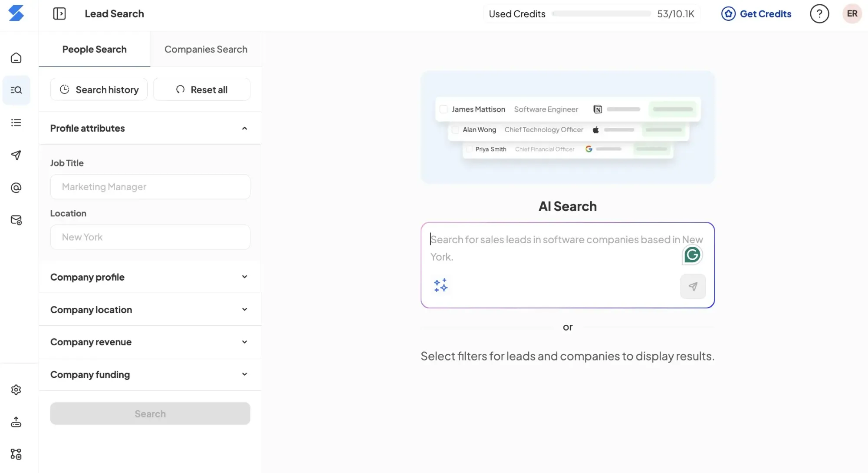Open the integrations sidebar icon

click(x=16, y=454)
